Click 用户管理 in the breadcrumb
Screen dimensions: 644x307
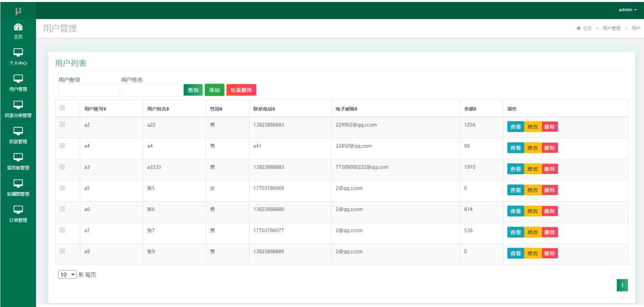point(612,28)
